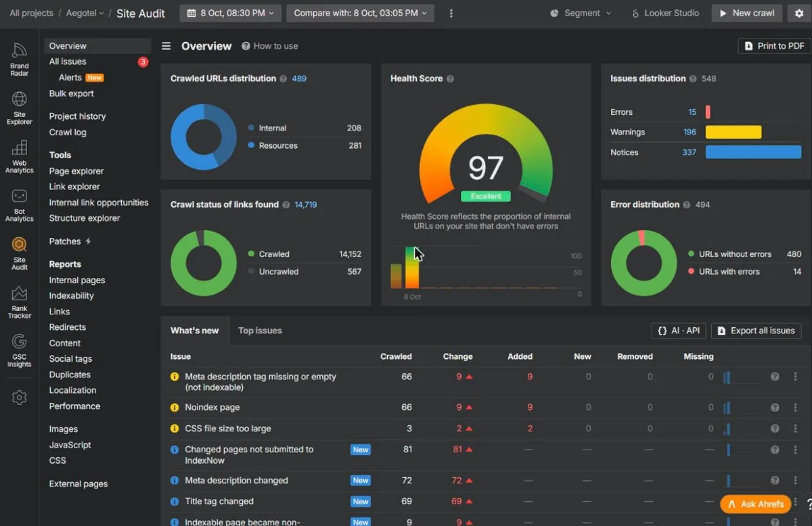
Task: Open Page explorer tool
Action: point(76,172)
